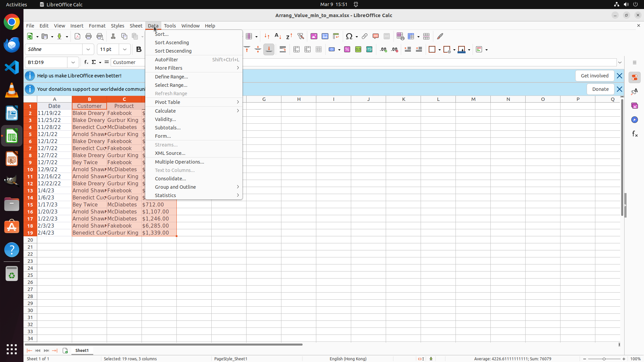
Task: Open the Borders dropdown arrow
Action: pyautogui.click(x=439, y=50)
